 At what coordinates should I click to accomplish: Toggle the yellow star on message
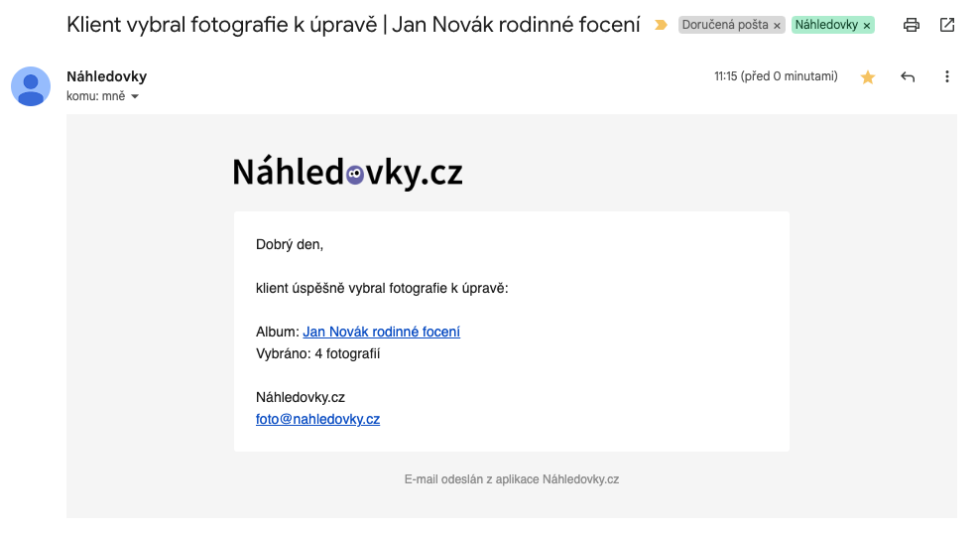868,77
